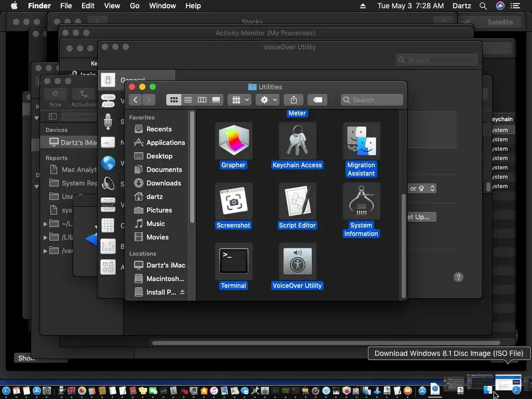
Task: Select the Keychain Access icon
Action: click(297, 141)
